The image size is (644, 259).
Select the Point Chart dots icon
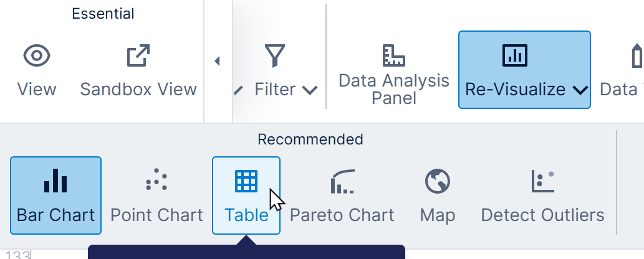pyautogui.click(x=156, y=181)
